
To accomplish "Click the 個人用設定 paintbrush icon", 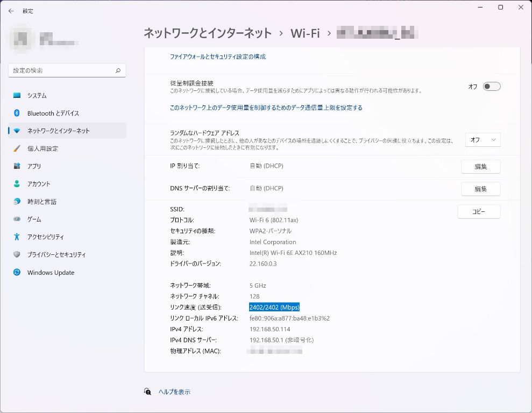I will (17, 148).
